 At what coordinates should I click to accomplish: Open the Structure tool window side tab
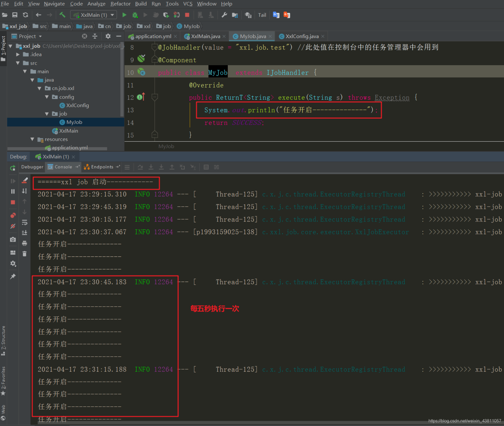coord(3,341)
